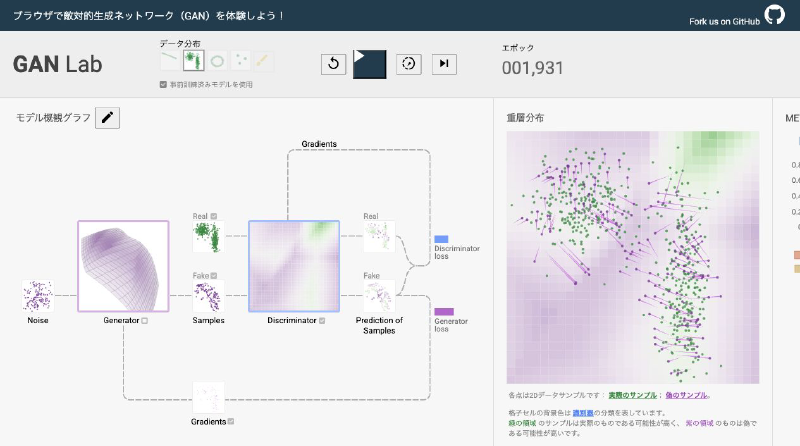Open the GitHub octocat icon
The height and width of the screenshot is (446, 800).
point(774,14)
